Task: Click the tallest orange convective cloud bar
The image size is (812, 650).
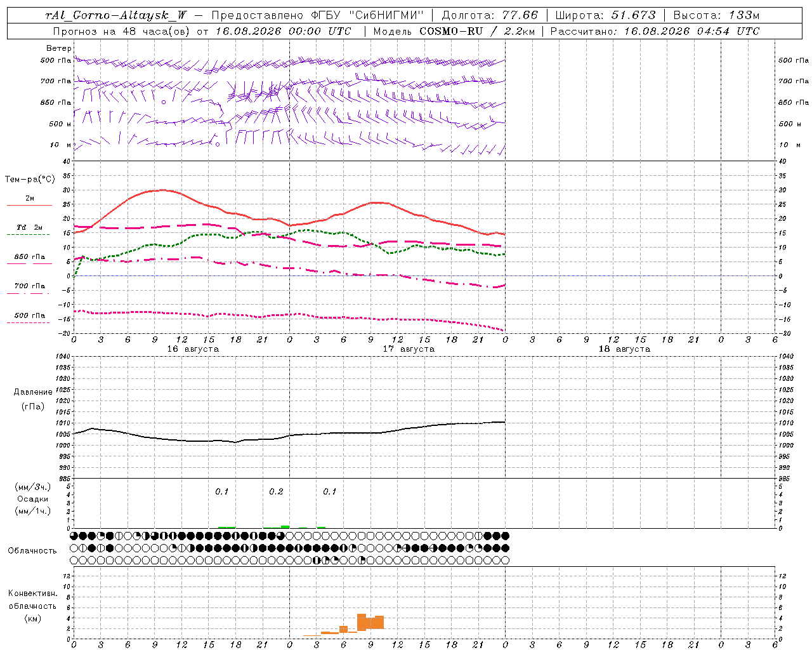Action: [x=362, y=621]
